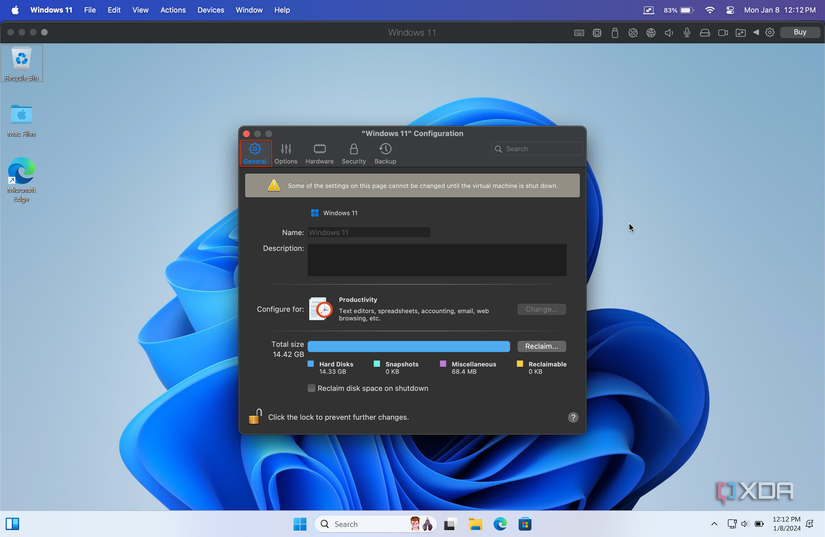Open the Devices menu

(x=210, y=10)
